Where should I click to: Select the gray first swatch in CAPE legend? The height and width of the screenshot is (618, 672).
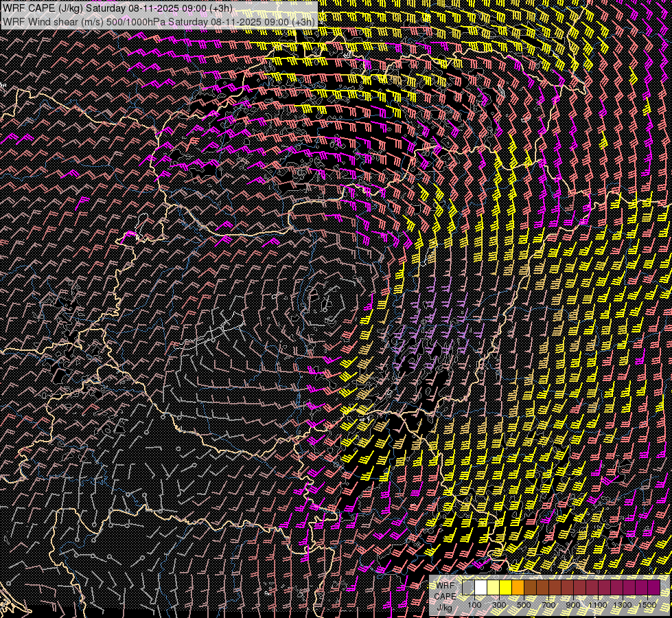468,587
